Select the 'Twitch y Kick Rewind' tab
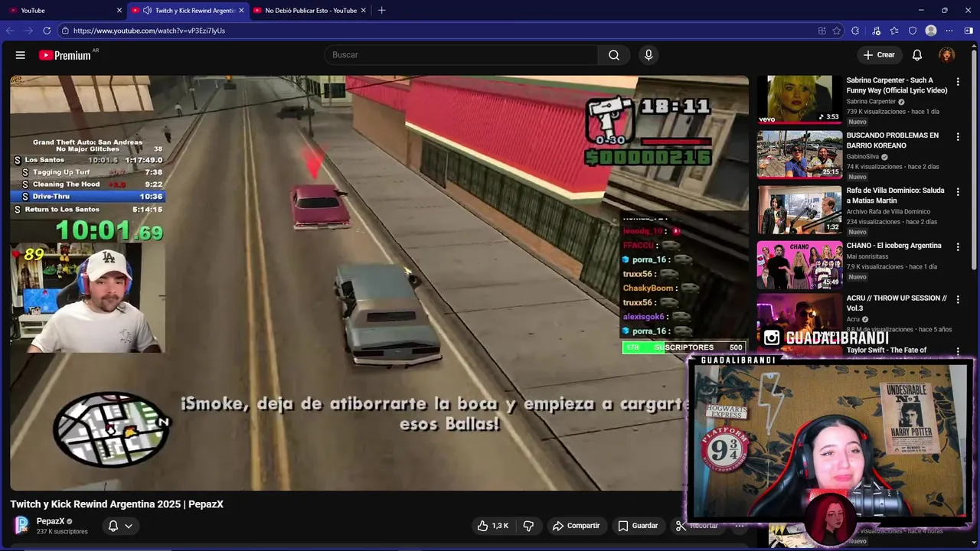Image resolution: width=980 pixels, height=551 pixels. click(x=188, y=11)
